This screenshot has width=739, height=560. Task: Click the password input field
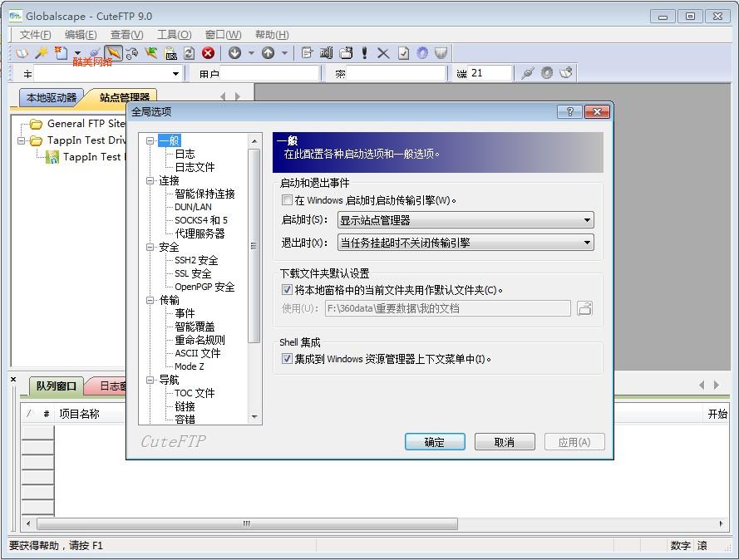pyautogui.click(x=397, y=73)
